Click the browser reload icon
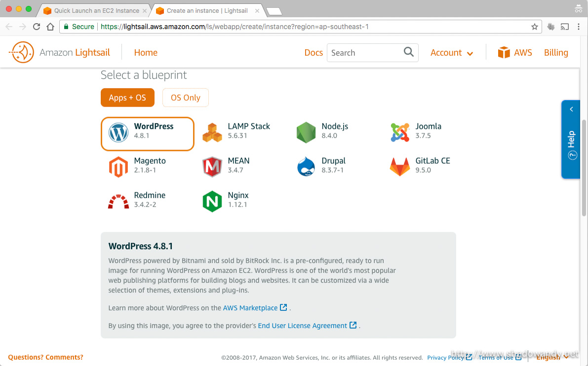The width and height of the screenshot is (588, 366). [x=37, y=27]
